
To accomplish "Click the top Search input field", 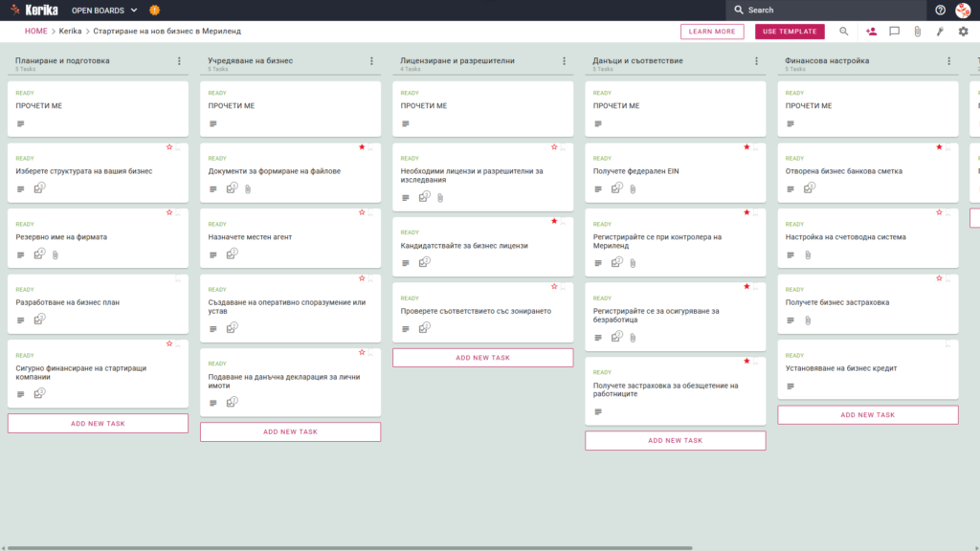I will [826, 10].
